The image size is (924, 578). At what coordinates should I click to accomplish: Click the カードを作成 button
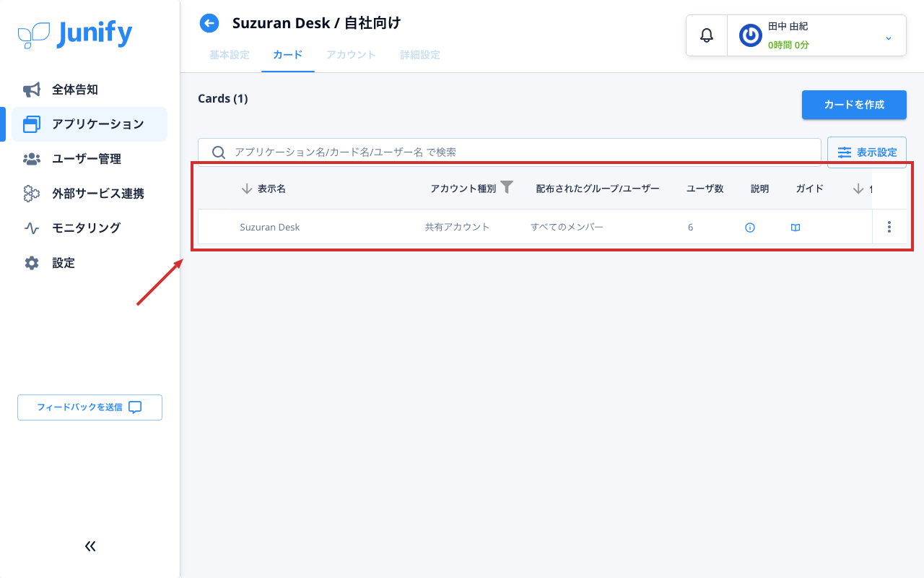[854, 105]
